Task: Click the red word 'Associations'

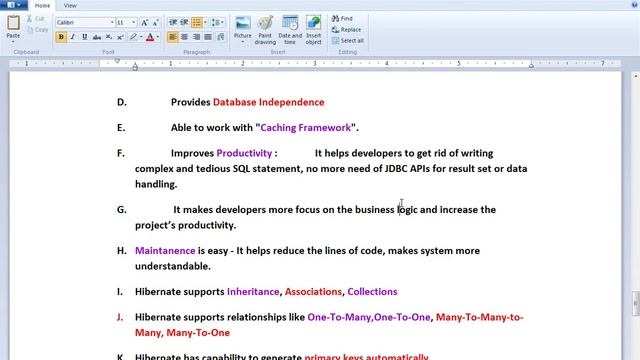Action: pos(313,291)
